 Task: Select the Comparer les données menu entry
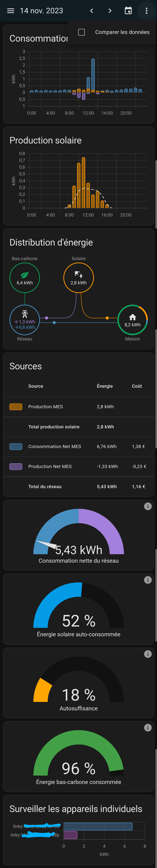[x=112, y=32]
